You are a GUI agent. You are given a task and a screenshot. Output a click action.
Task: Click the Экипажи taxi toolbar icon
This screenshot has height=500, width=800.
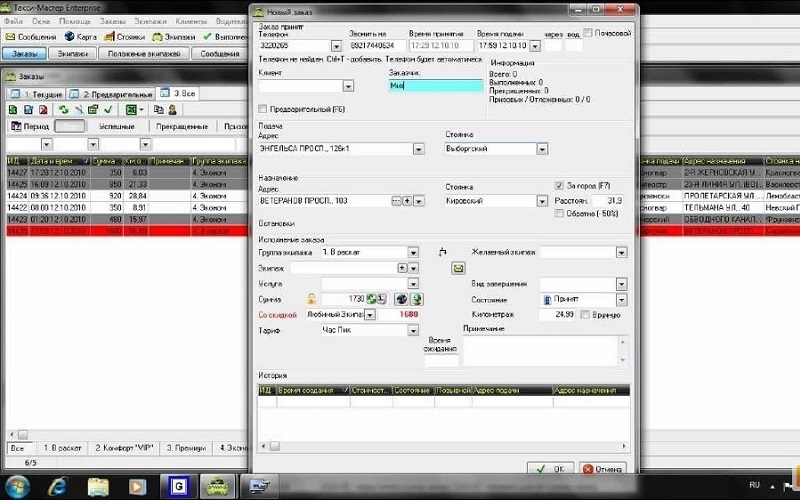click(157, 37)
